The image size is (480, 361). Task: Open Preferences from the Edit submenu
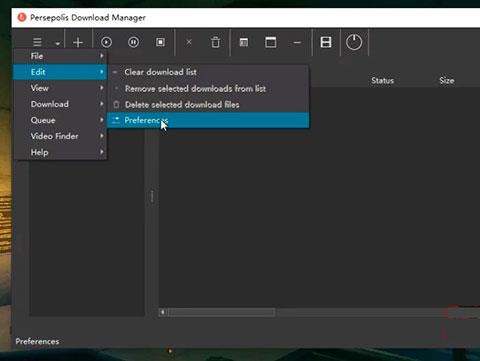point(208,120)
